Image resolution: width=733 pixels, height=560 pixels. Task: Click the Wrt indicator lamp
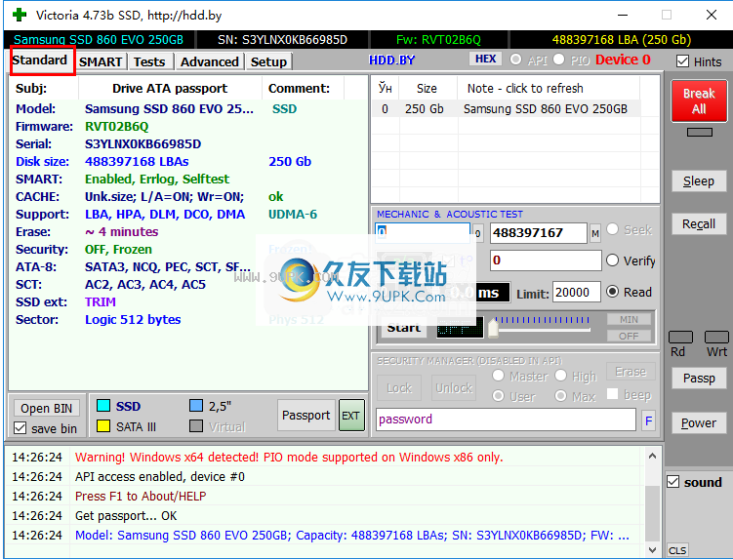716,337
